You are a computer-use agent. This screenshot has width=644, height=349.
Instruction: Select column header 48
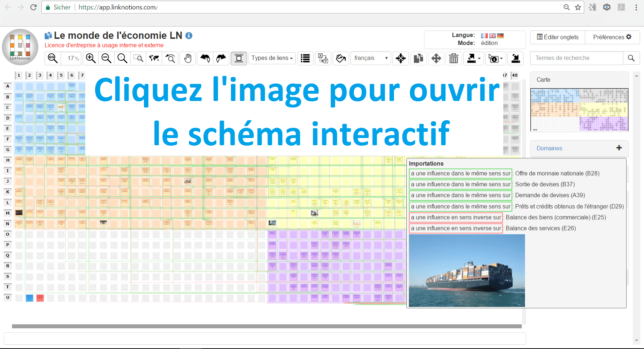(515, 75)
